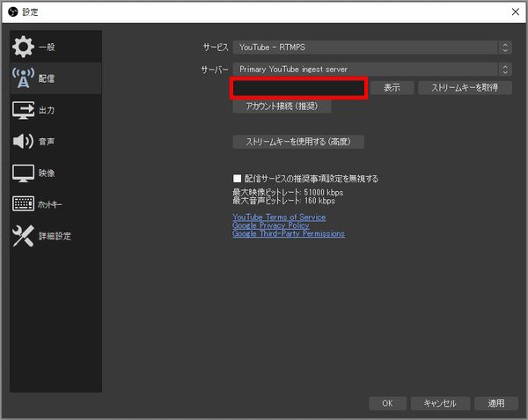528x420 pixels.
Task: Select the 配信 stream antenna icon
Action: 23,77
